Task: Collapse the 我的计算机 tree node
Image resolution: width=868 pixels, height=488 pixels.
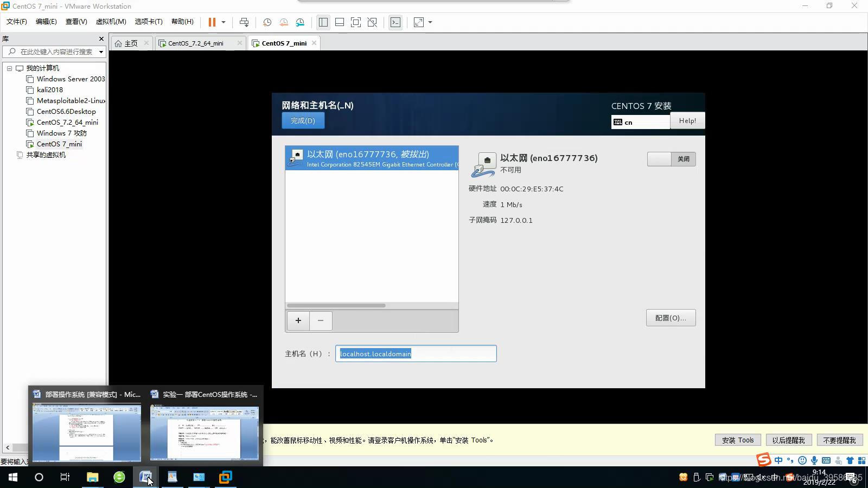Action: [9, 68]
